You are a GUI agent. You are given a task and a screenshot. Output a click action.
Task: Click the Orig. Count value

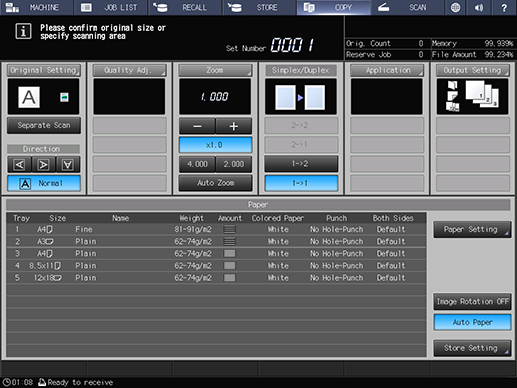[x=421, y=43]
